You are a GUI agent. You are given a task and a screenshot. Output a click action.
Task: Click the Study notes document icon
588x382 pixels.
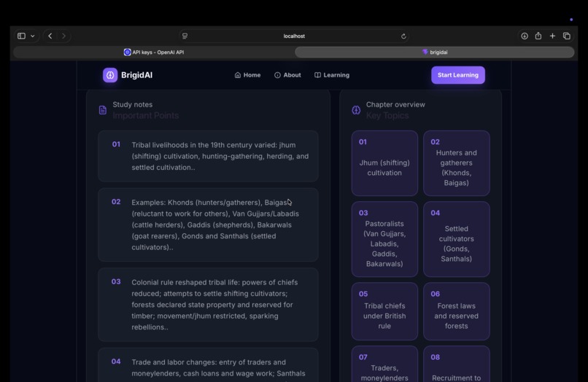click(102, 110)
